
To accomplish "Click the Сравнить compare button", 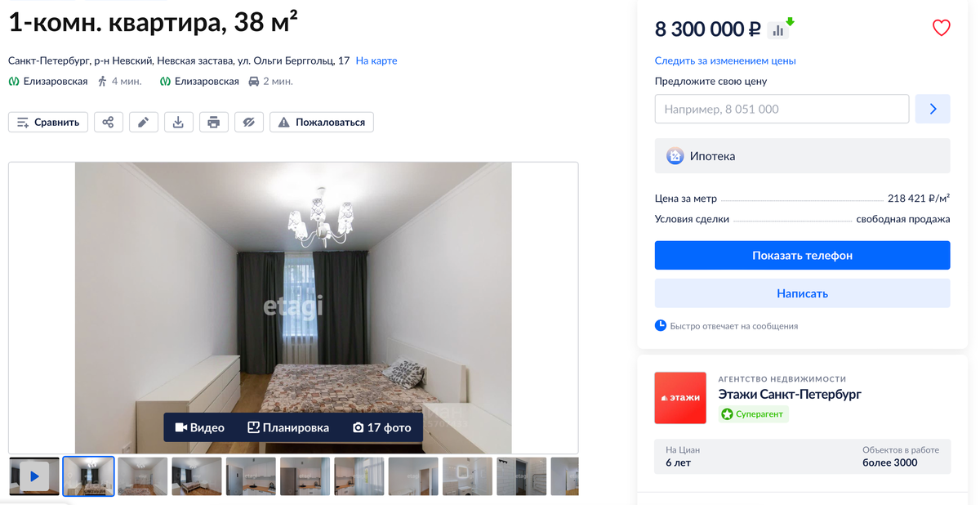I will point(48,123).
